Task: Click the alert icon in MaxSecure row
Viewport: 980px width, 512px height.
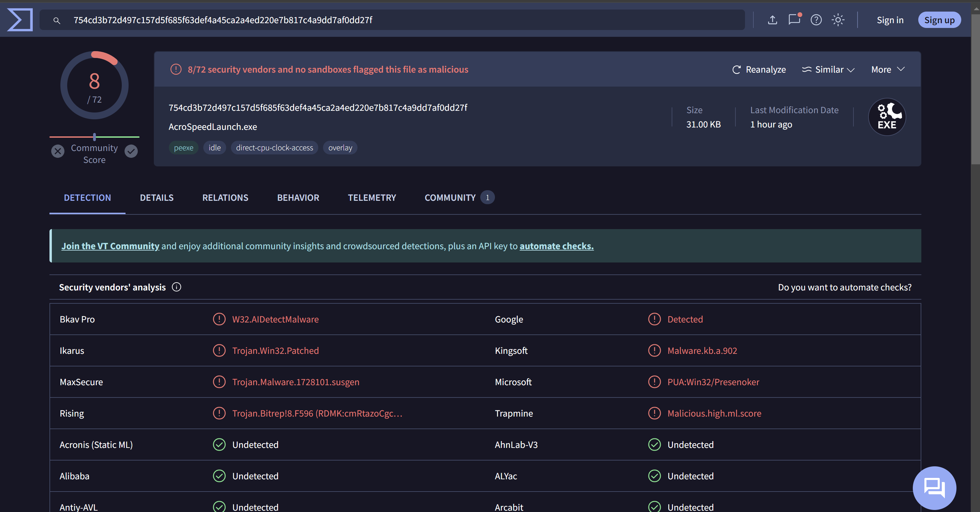Action: pos(219,382)
